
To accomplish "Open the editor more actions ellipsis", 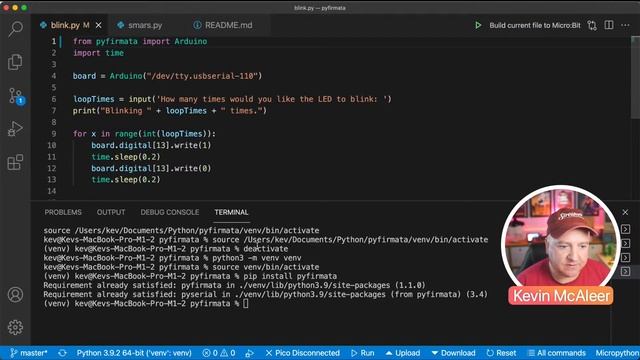I will (625, 25).
